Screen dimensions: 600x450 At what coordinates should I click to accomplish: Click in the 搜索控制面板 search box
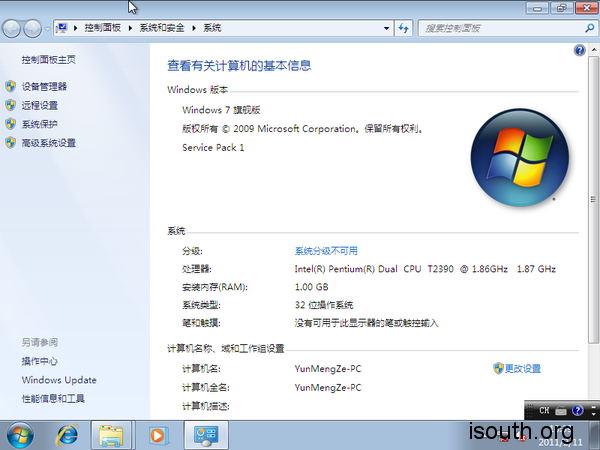[490, 29]
